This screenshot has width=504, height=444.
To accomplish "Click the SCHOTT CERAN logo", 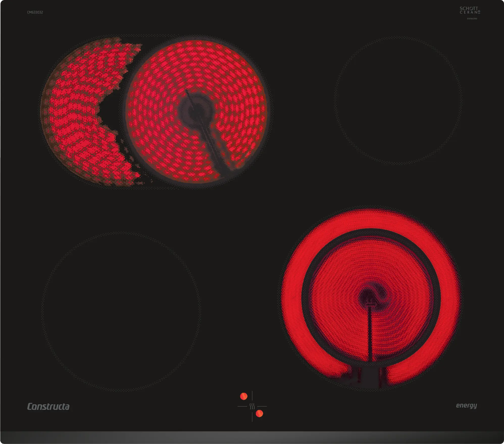I will click(470, 10).
